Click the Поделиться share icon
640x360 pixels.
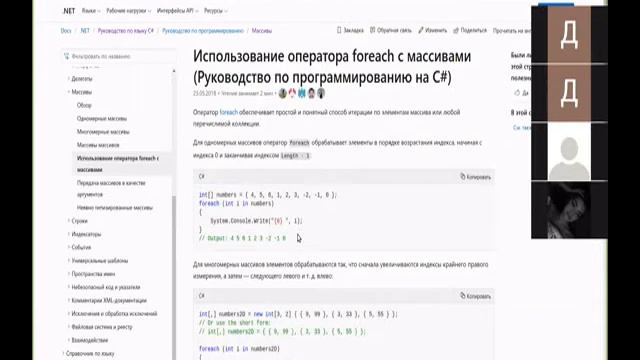456,30
